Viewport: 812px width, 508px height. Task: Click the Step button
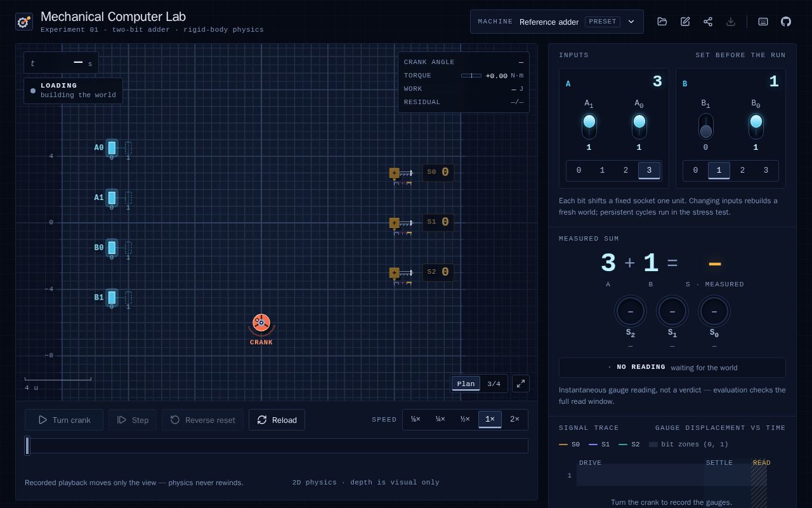pos(133,420)
